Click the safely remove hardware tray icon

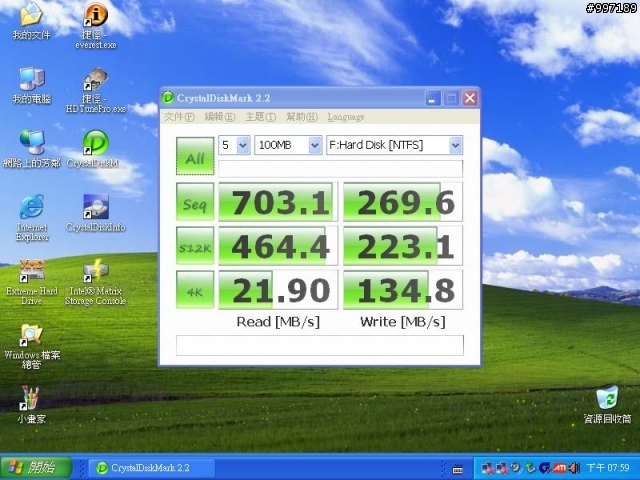(531, 467)
